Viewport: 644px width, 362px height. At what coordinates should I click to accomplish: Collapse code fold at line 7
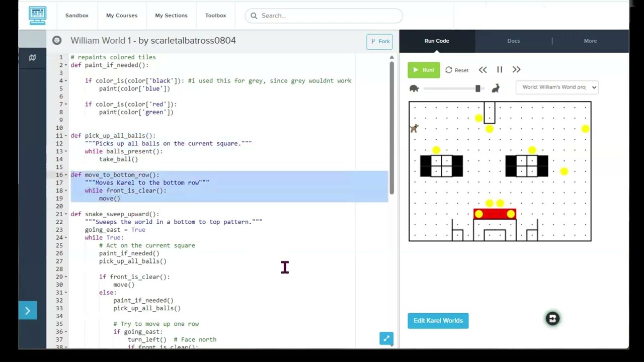click(x=66, y=105)
